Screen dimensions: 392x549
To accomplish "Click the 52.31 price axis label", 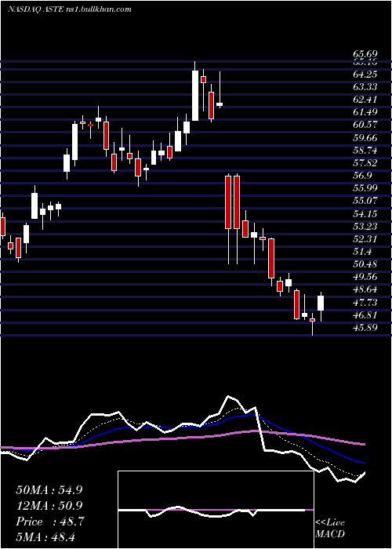I will pyautogui.click(x=365, y=238).
